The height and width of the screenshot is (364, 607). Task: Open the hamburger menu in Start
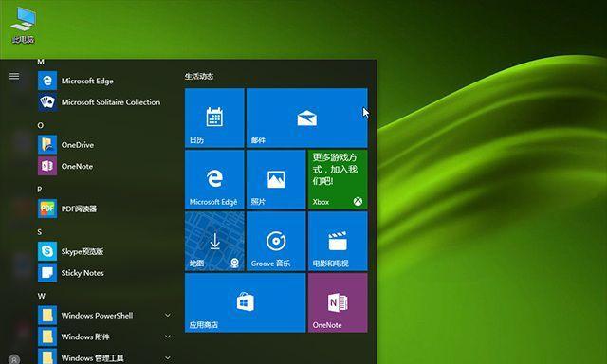pyautogui.click(x=14, y=76)
